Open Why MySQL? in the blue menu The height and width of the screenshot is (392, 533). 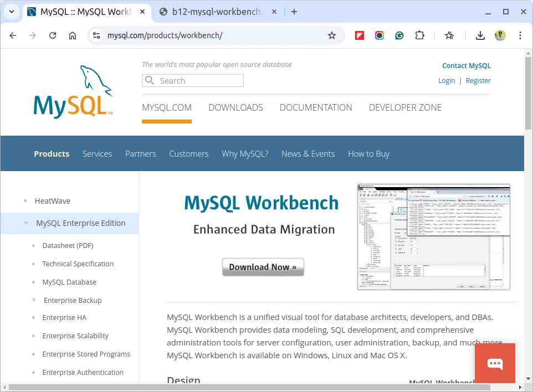[245, 154]
